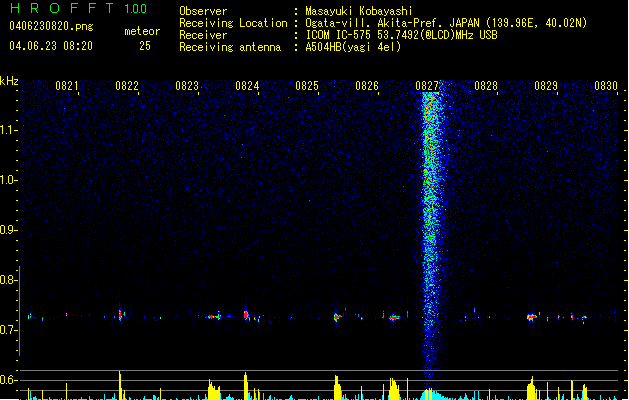Click the 0828 time marker

click(486, 86)
